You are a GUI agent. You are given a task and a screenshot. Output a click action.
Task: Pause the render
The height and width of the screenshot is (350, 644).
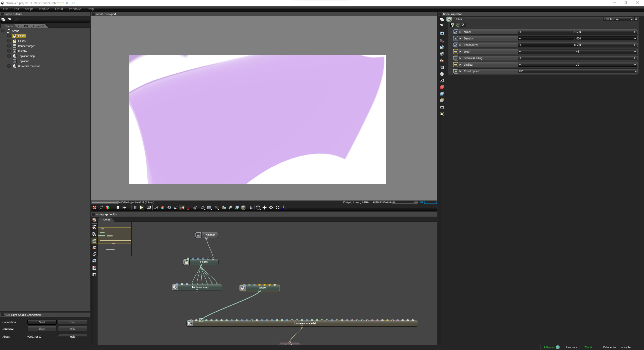135,208
